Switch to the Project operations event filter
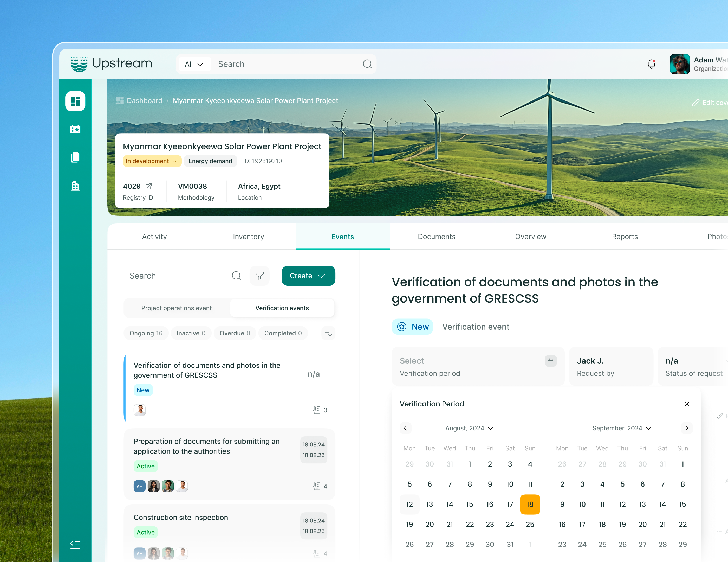Image resolution: width=728 pixels, height=562 pixels. (x=176, y=308)
